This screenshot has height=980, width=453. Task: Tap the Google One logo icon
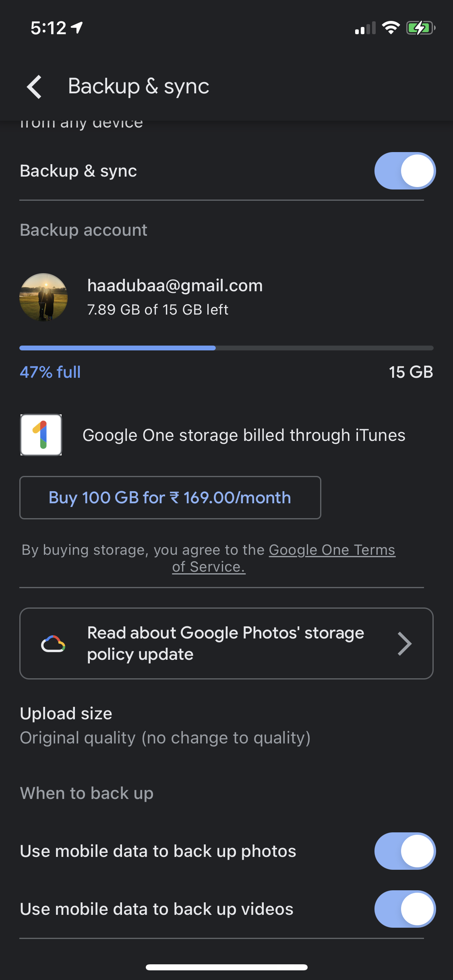pos(41,435)
